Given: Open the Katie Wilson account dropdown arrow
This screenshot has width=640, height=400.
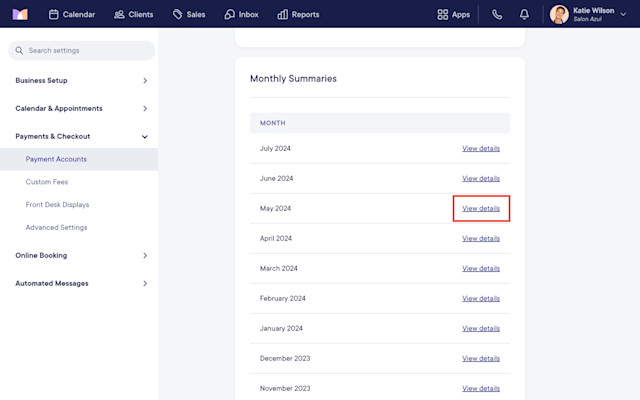Looking at the screenshot, I should [x=623, y=14].
